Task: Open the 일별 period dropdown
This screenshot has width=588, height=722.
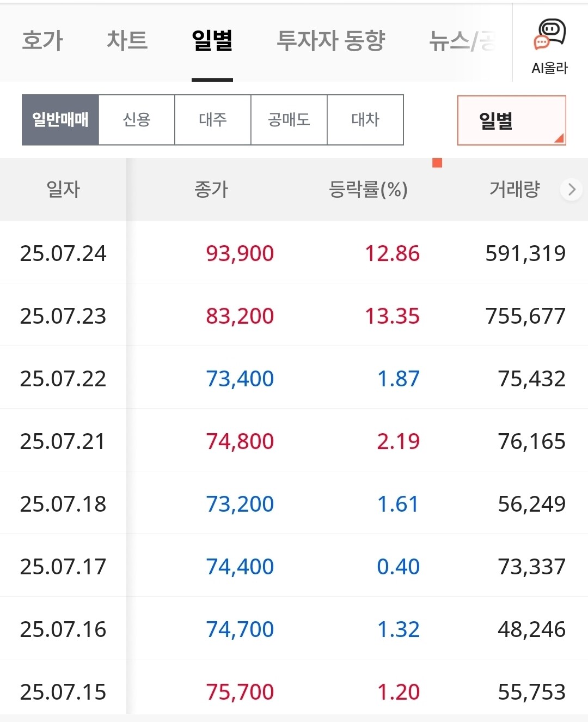Action: coord(511,120)
